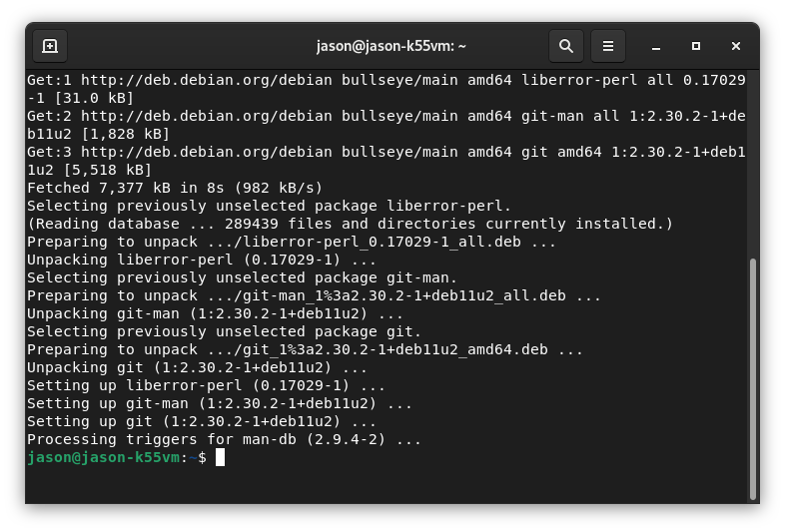The image size is (785, 532).
Task: Open the hamburger menu
Action: pyautogui.click(x=608, y=46)
